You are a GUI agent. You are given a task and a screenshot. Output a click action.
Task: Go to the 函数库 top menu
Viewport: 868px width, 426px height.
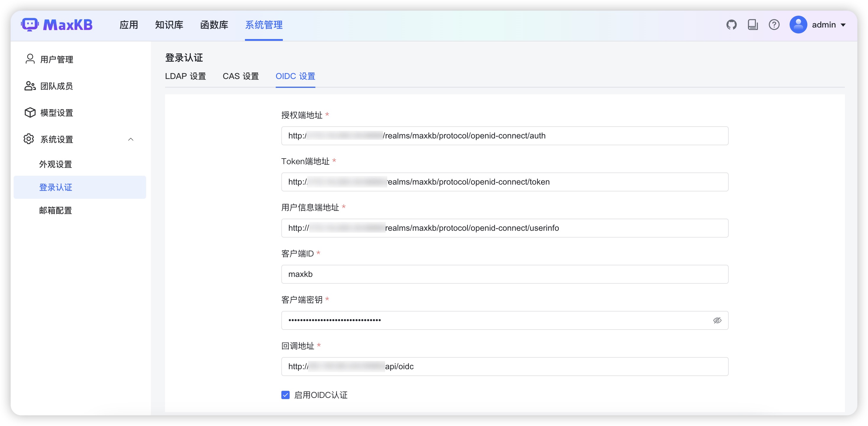(214, 25)
